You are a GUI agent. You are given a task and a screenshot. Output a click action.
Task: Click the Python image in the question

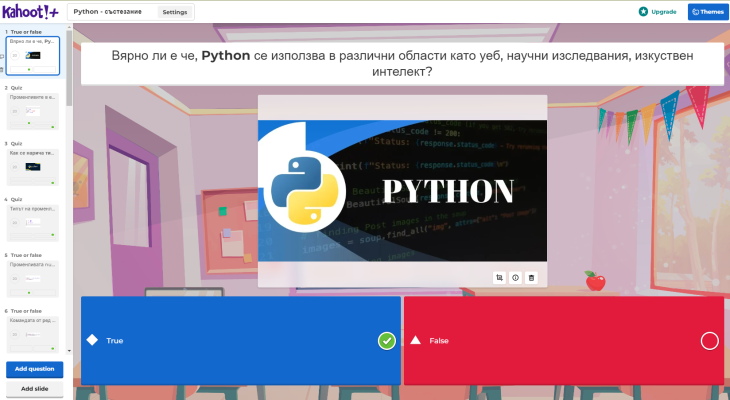pos(402,190)
